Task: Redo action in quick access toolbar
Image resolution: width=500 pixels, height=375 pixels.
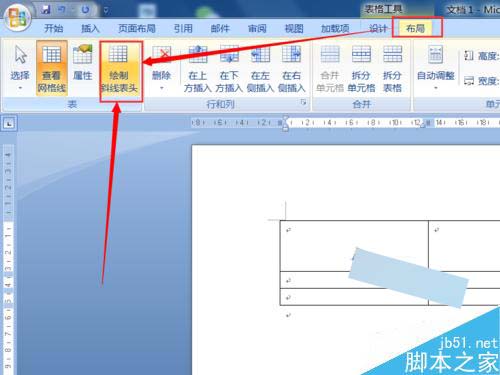Action: click(x=85, y=10)
